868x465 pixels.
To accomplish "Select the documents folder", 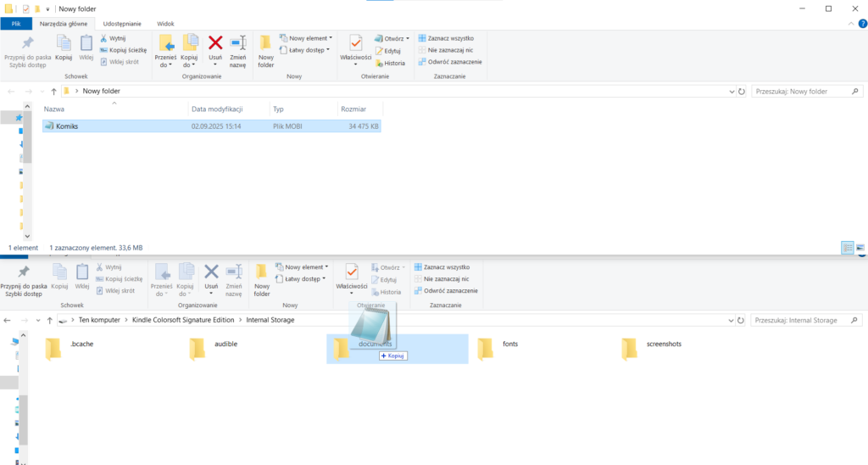I will pyautogui.click(x=397, y=349).
